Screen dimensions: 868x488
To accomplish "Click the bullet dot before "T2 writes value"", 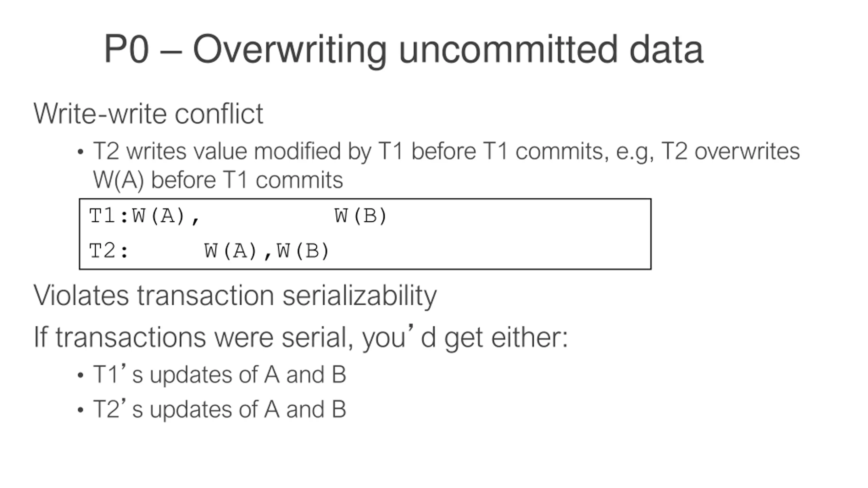I will 80,152.
